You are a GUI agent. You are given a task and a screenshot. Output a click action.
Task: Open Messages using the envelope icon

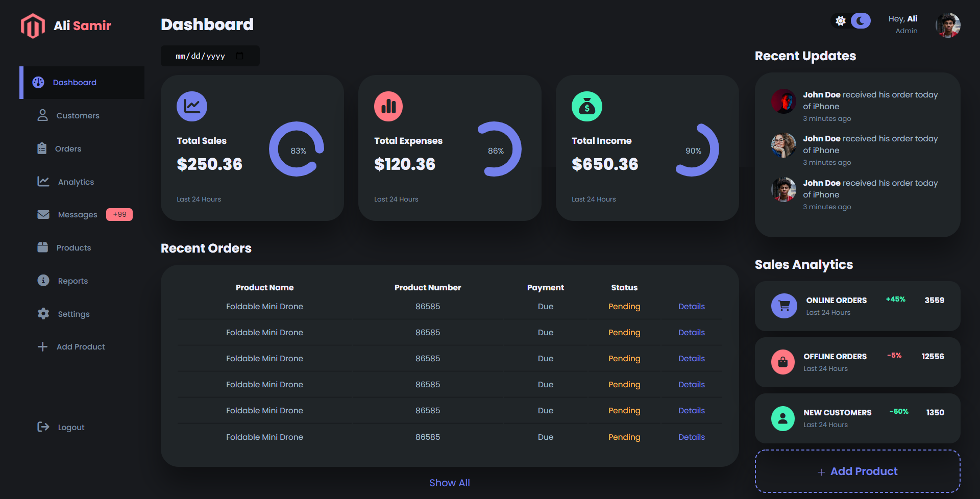(43, 214)
